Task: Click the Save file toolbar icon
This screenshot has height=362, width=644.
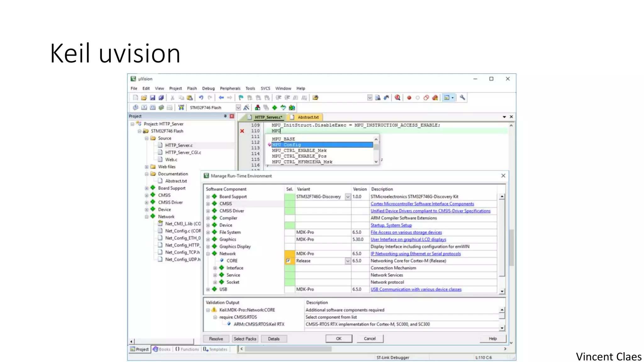Action: (x=153, y=98)
